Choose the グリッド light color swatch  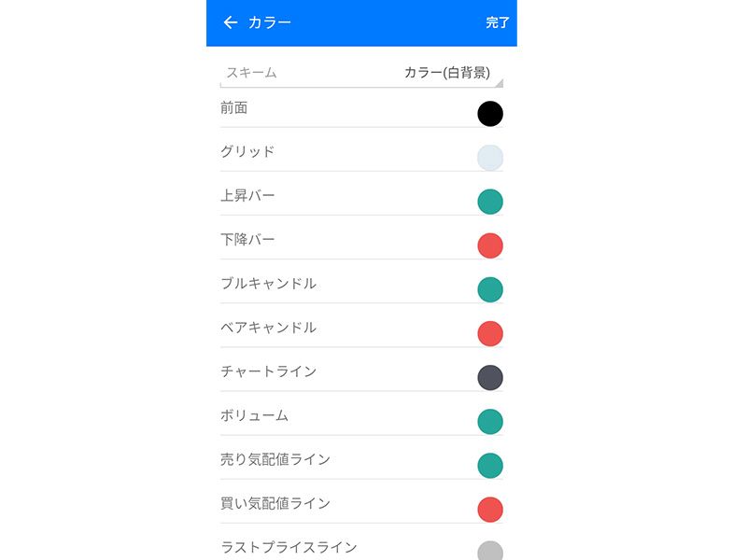pos(490,158)
